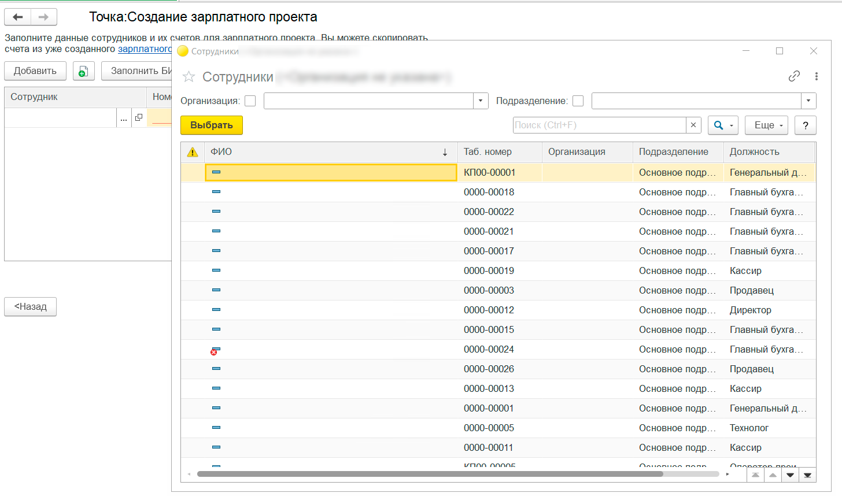Click the warning triangle column header
The height and width of the screenshot is (504, 842).
(193, 152)
